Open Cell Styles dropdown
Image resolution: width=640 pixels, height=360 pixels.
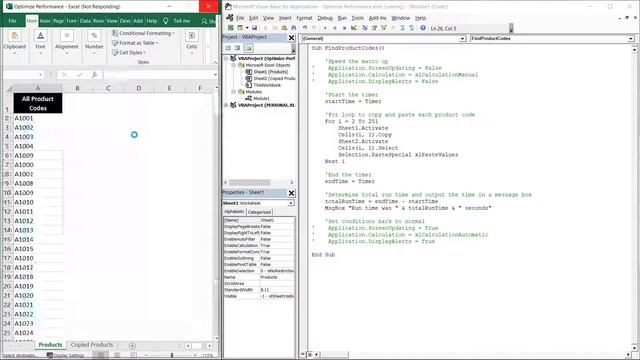click(129, 53)
